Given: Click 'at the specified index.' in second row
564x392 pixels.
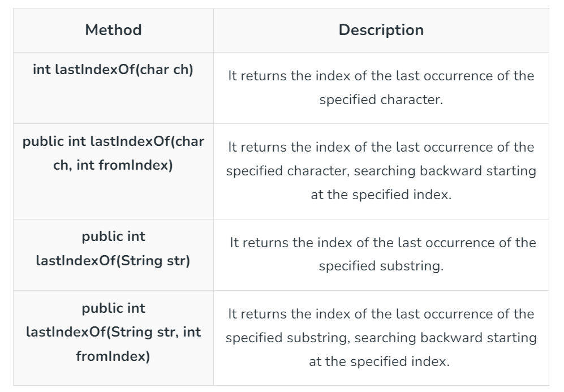Looking at the screenshot, I should [381, 195].
